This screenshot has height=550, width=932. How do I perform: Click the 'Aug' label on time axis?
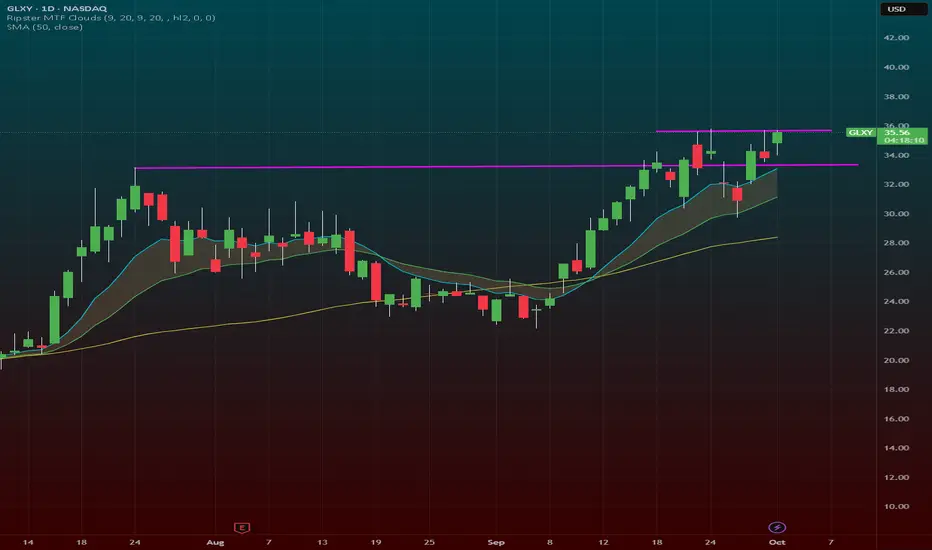(215, 542)
